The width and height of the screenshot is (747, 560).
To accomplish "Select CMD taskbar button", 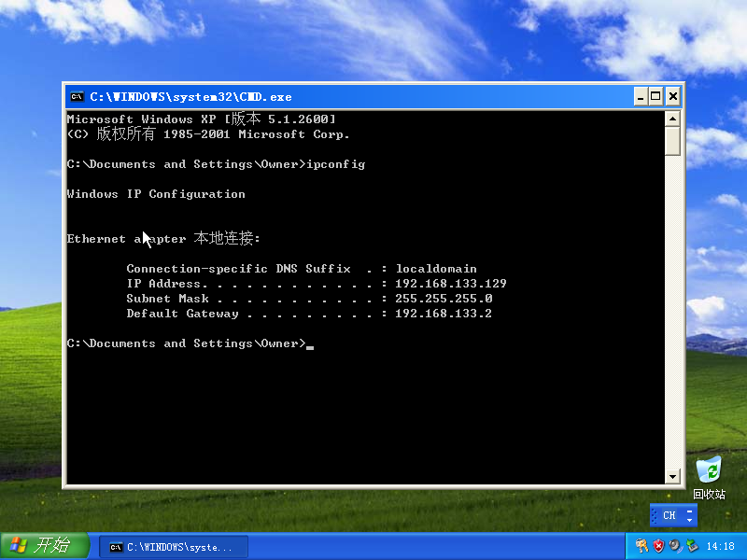I will click(x=174, y=547).
